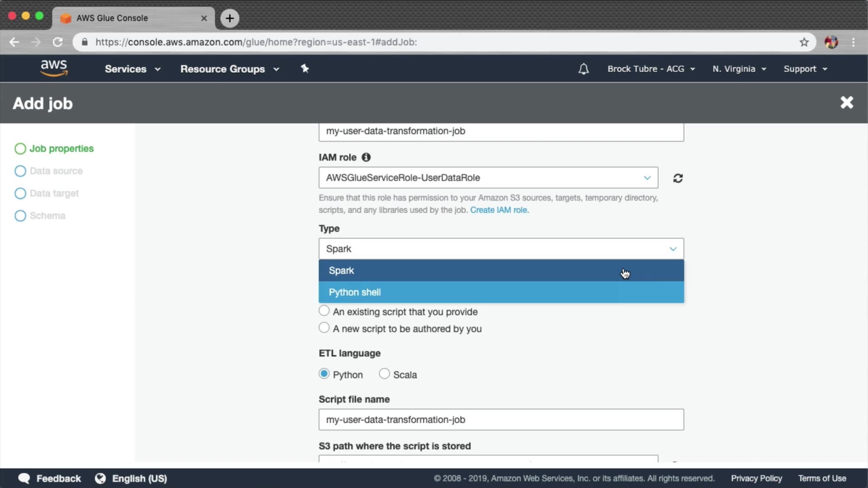
Task: Bookmark this page with star icon
Action: (x=804, y=42)
